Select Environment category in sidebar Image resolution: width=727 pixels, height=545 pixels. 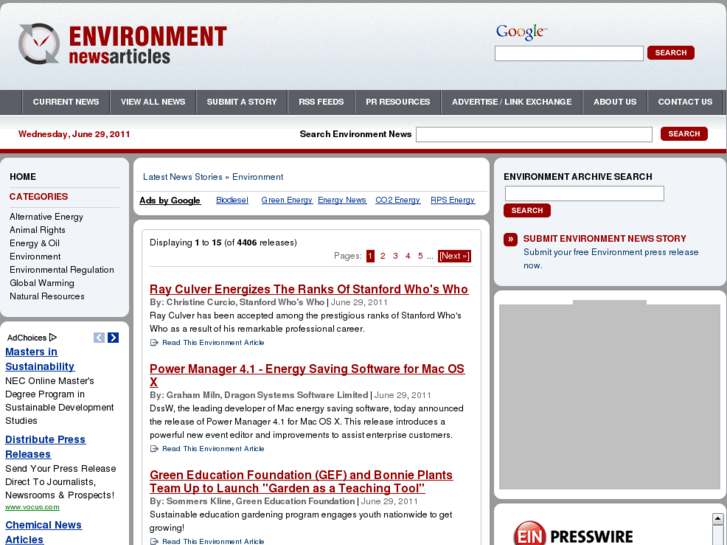(x=35, y=256)
